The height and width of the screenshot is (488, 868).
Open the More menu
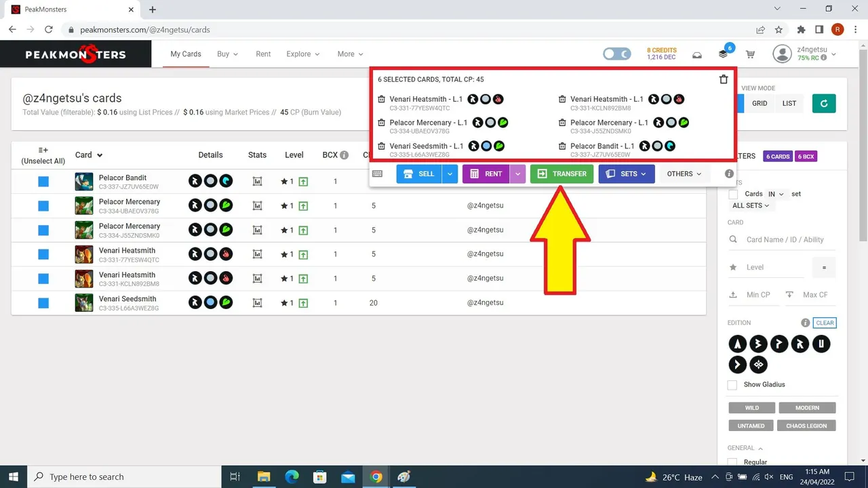click(351, 54)
